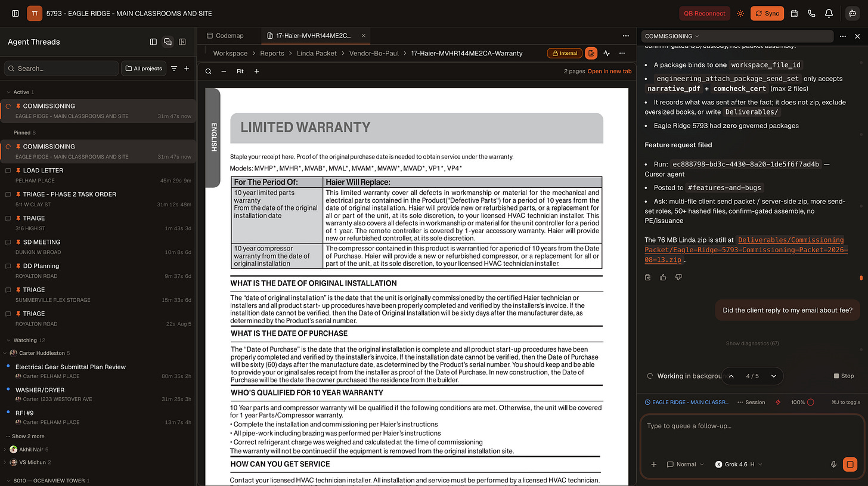Go to Workspace breadcrumb
The image size is (868, 486).
230,53
